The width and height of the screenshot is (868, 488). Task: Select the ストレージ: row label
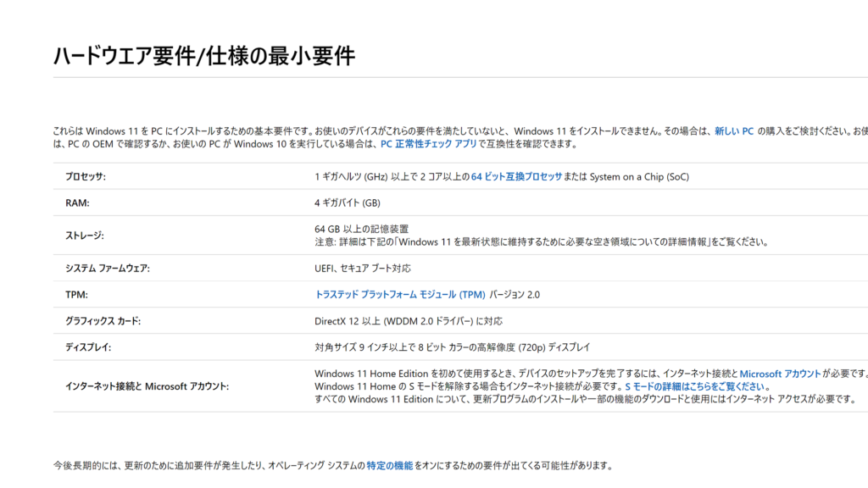click(x=85, y=236)
